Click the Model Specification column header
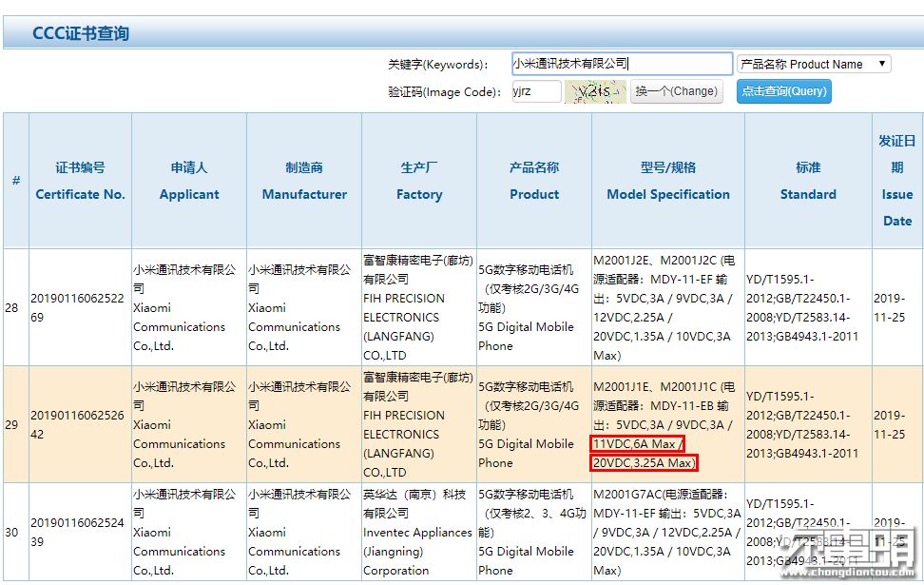The width and height of the screenshot is (924, 585). pos(668,181)
